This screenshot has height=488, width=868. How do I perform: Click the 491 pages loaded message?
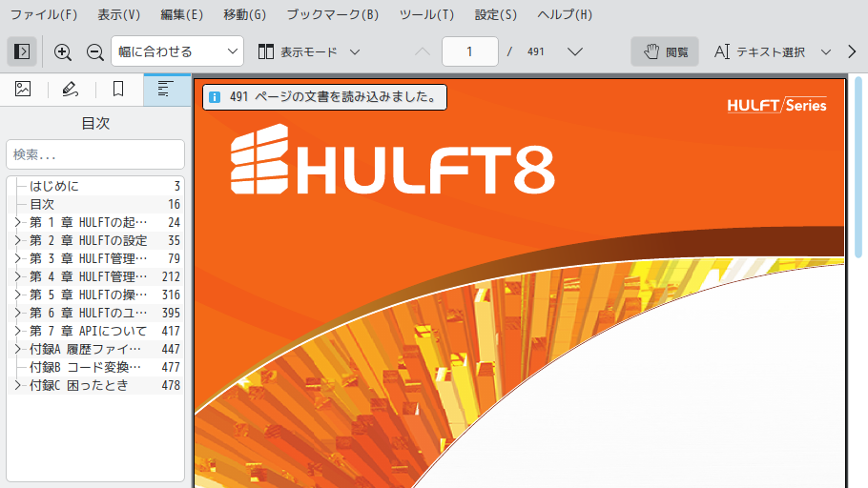tap(324, 97)
